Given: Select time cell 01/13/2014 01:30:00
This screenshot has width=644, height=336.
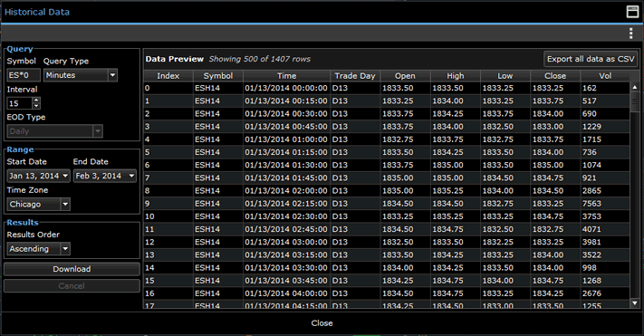Looking at the screenshot, I should pyautogui.click(x=287, y=165).
